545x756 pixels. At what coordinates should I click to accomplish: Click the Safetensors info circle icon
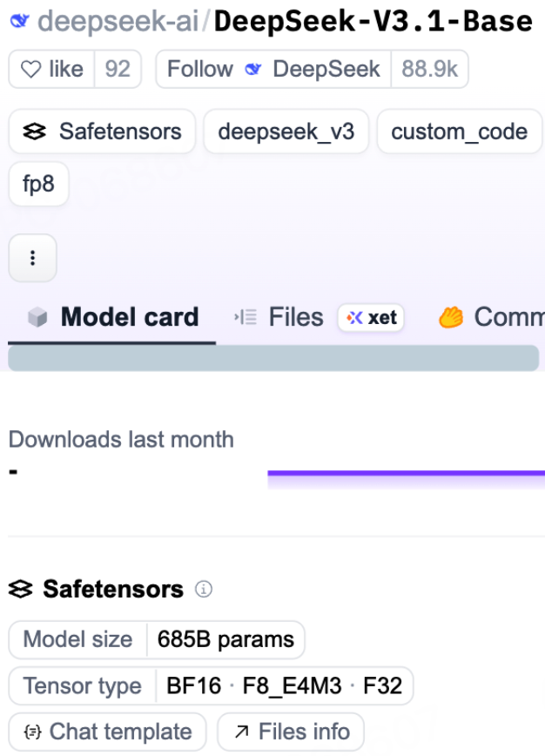[x=204, y=591]
